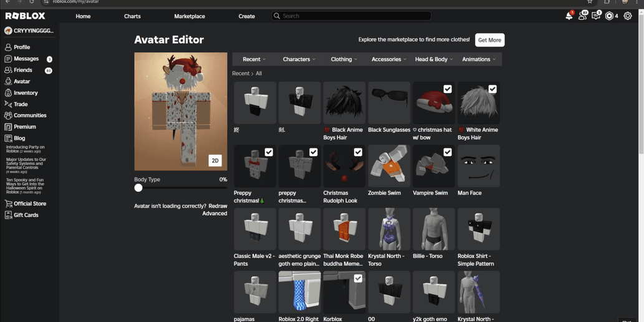The image size is (644, 322).
Task: Expand the Head & Body dropdown tab
Action: point(434,59)
